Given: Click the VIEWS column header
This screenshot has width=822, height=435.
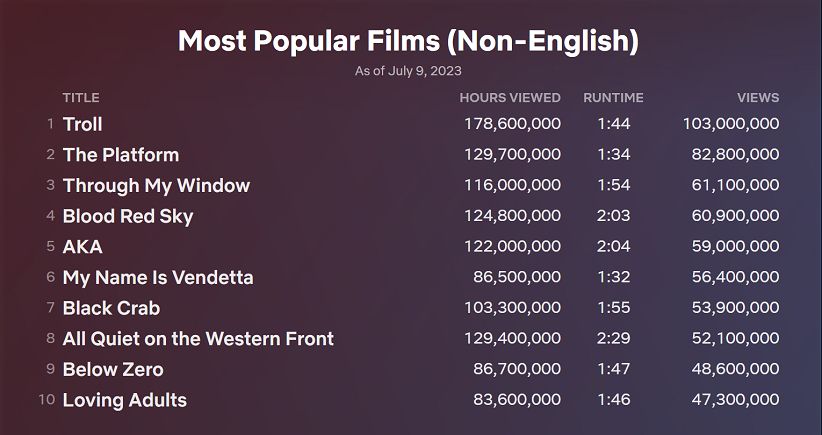Looking at the screenshot, I should coord(758,98).
